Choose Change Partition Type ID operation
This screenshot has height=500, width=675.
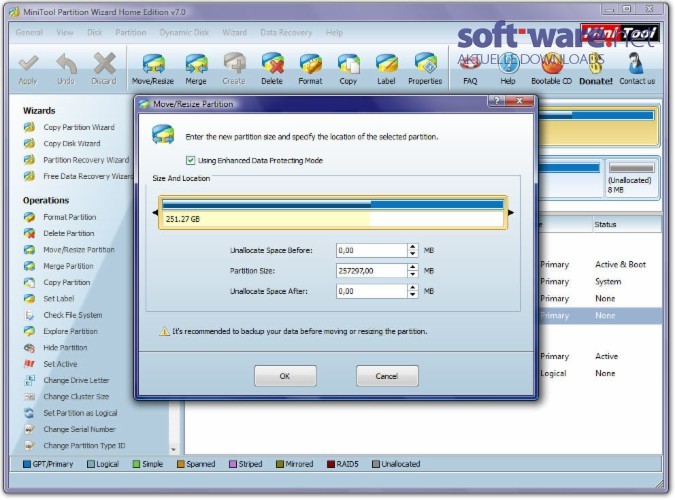74,446
